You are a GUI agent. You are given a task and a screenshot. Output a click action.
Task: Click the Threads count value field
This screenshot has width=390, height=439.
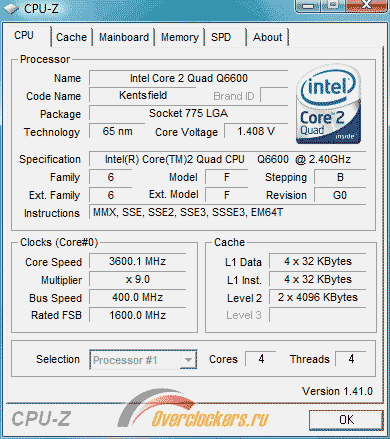[351, 359]
